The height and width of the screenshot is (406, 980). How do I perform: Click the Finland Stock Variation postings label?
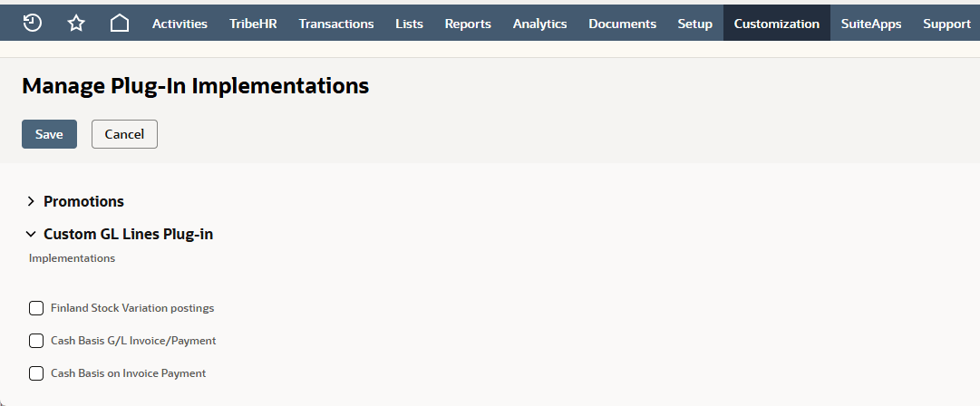click(132, 308)
